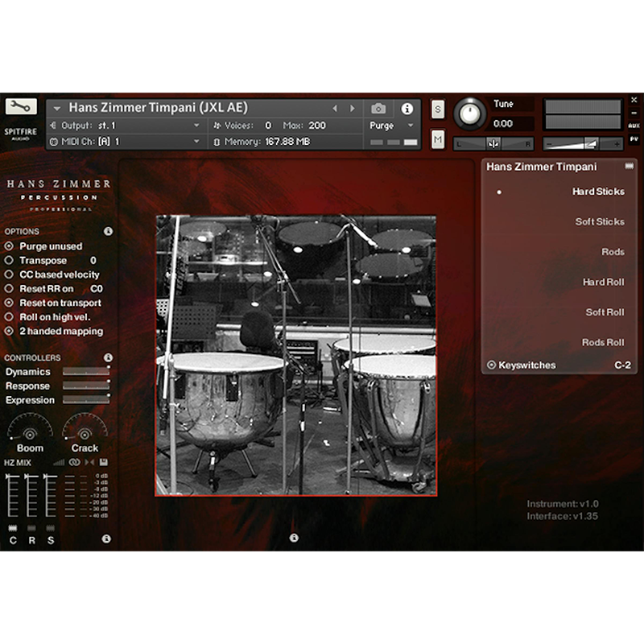Click the articulation panel chip icon
This screenshot has height=644, width=644.
click(x=629, y=166)
